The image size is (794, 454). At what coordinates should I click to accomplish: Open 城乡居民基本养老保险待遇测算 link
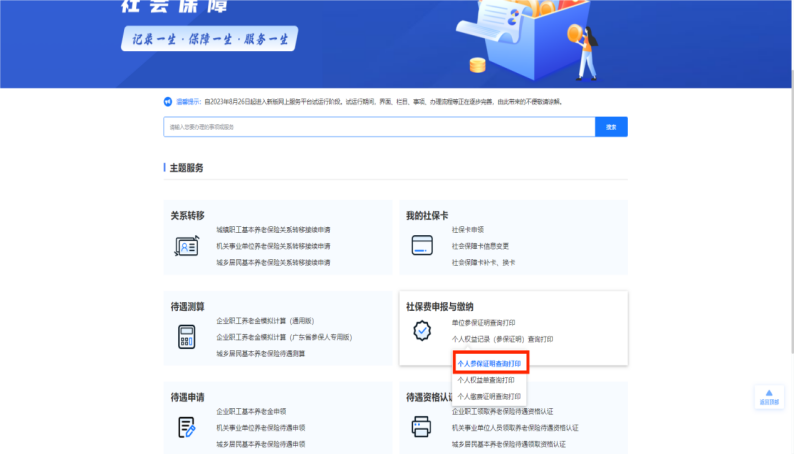coord(261,354)
